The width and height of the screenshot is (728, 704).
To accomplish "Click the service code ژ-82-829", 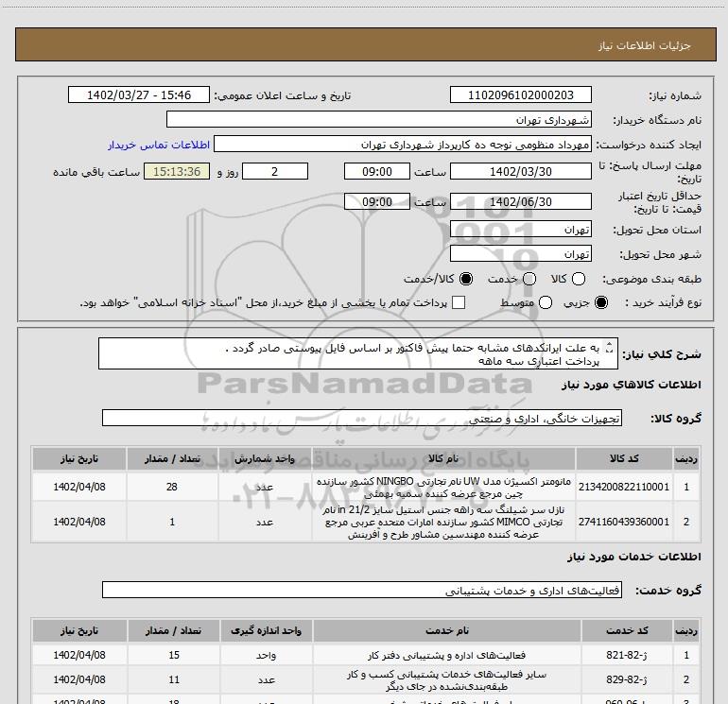I will tap(627, 679).
